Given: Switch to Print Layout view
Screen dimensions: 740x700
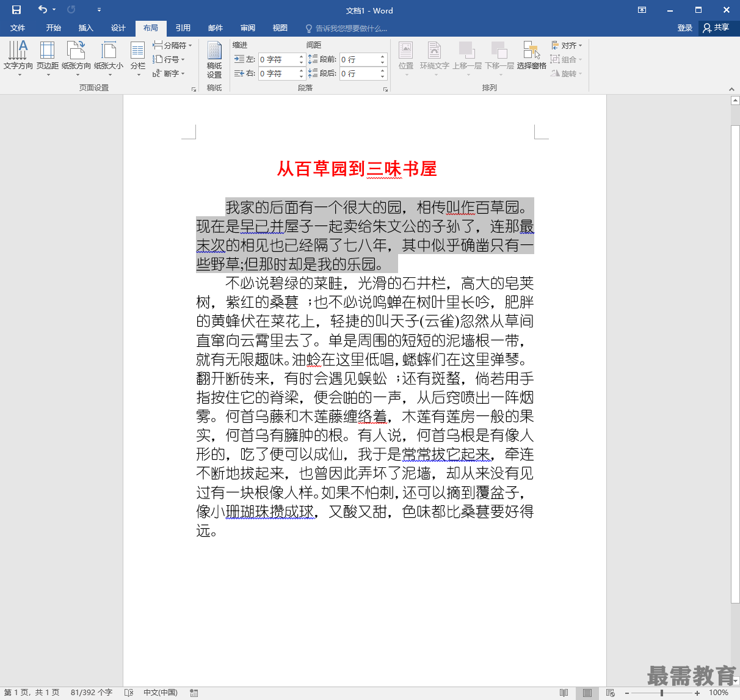Looking at the screenshot, I should (x=587, y=693).
